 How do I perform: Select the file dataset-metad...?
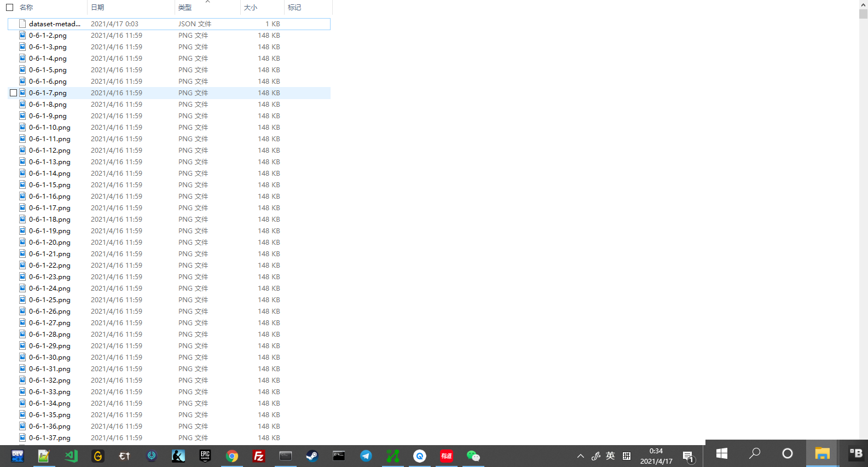(x=55, y=24)
